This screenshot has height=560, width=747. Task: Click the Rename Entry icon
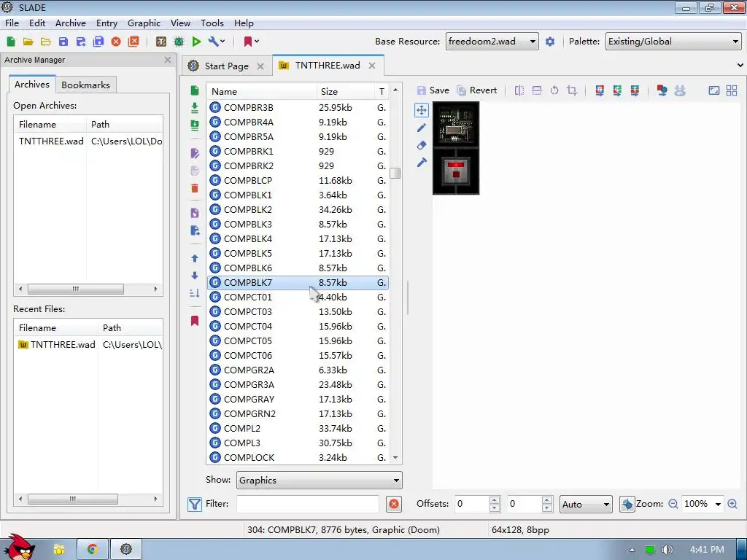tap(194, 153)
